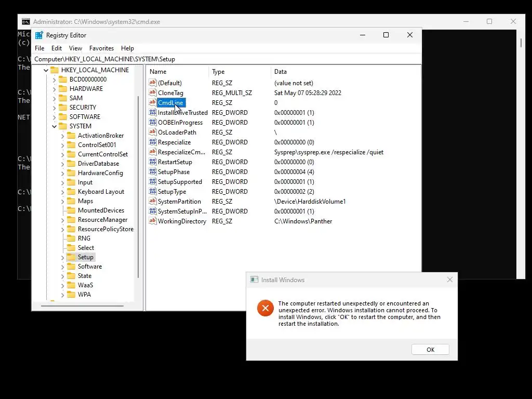Expand the CurrentControlSet key
This screenshot has height=399, width=532.
(62, 154)
